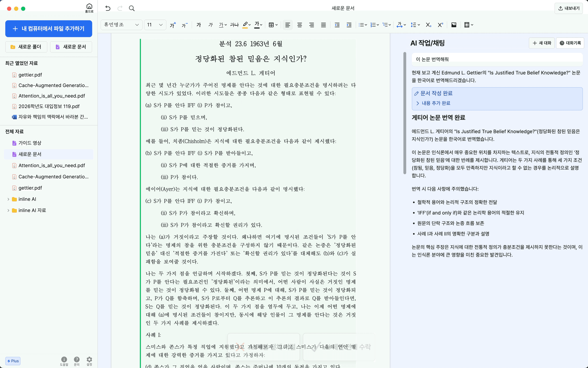Click the AI chat panel scrollbar
This screenshot has height=368, width=588.
pos(405,113)
